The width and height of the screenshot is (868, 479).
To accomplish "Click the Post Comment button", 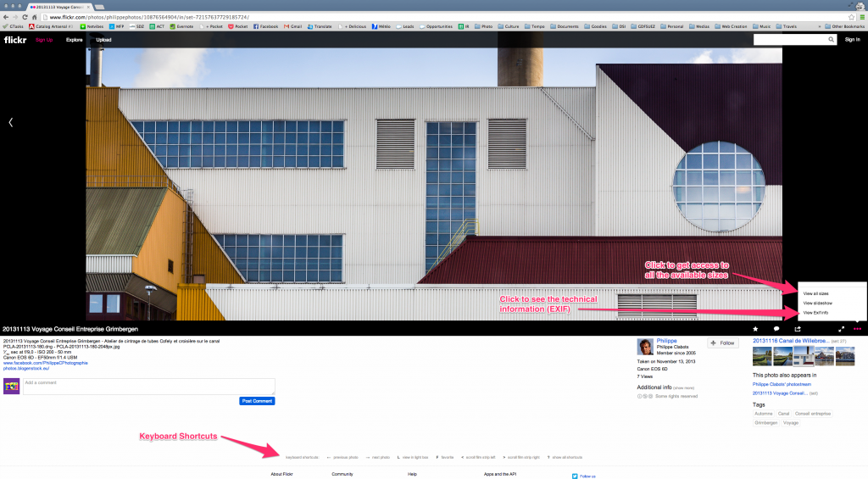I will pyautogui.click(x=257, y=401).
